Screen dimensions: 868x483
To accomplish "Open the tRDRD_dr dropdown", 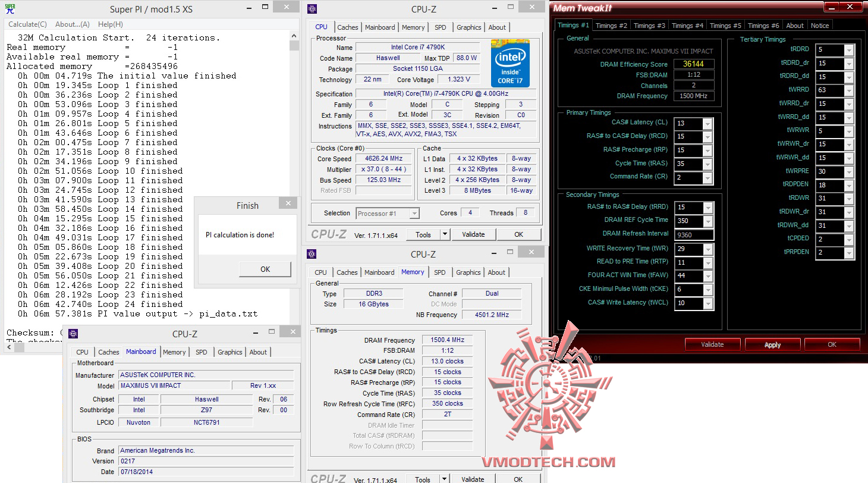I will coord(849,64).
